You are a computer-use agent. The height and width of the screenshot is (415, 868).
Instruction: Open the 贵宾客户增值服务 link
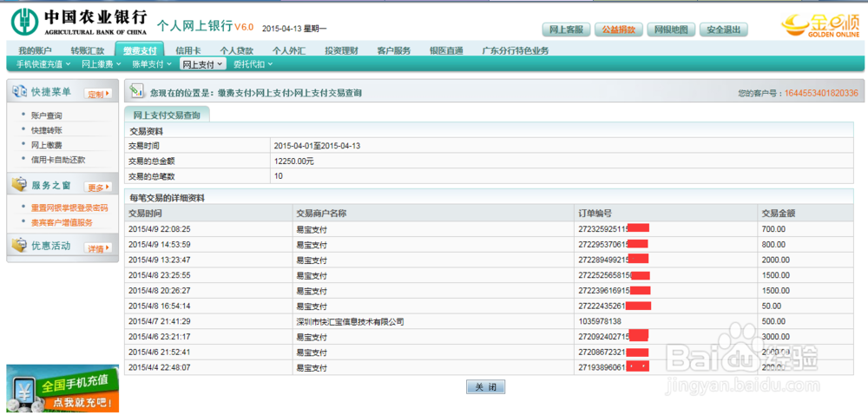(62, 222)
